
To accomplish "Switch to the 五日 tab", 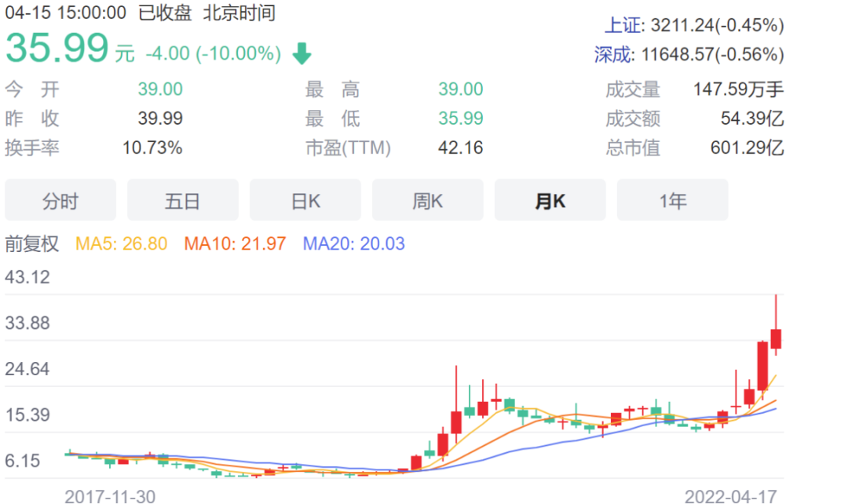I will pyautogui.click(x=182, y=200).
